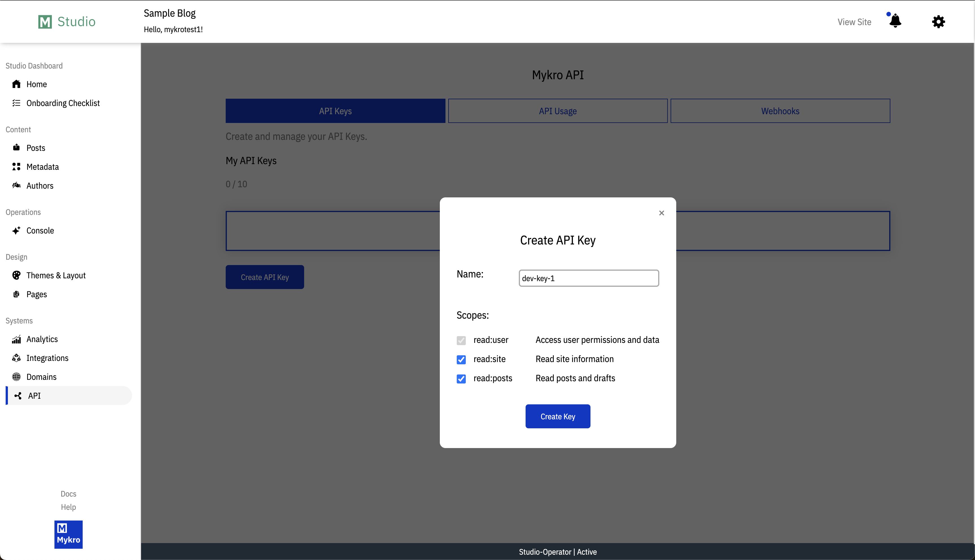Uncheck the read:posts scope checkbox

[x=461, y=379]
